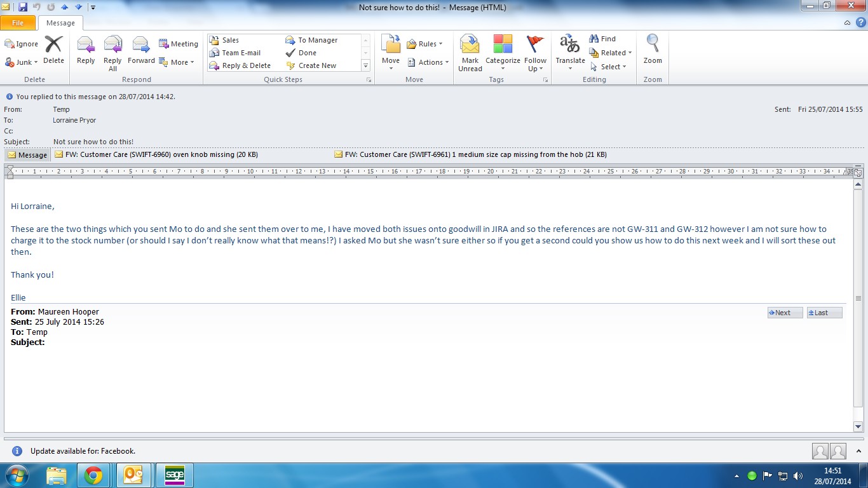Image resolution: width=868 pixels, height=488 pixels.
Task: Delete this message
Action: tap(53, 51)
